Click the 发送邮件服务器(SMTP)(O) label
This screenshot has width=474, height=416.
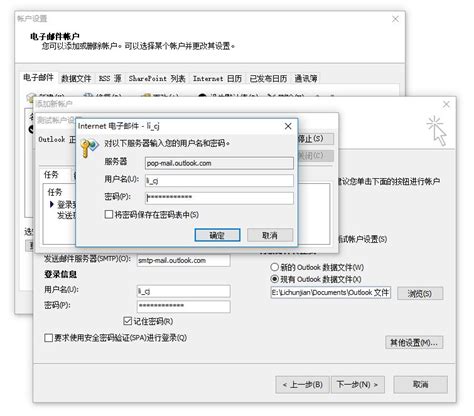pyautogui.click(x=88, y=259)
